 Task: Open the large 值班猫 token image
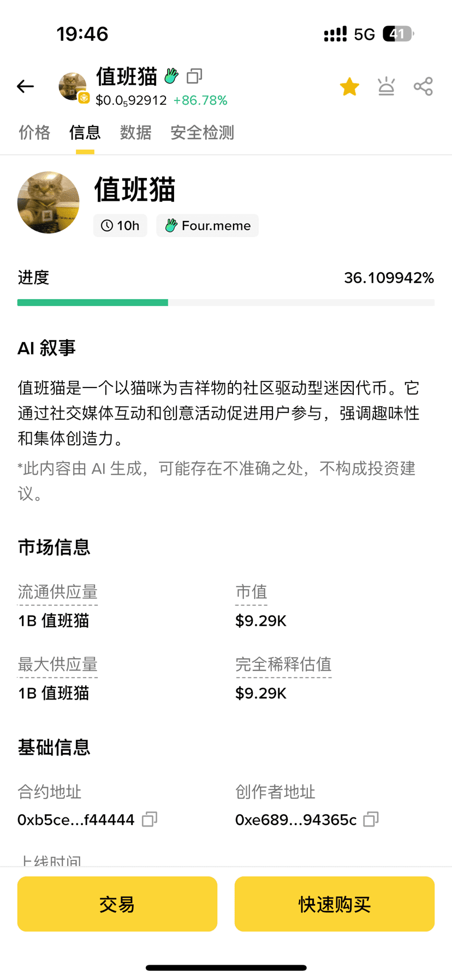point(49,202)
